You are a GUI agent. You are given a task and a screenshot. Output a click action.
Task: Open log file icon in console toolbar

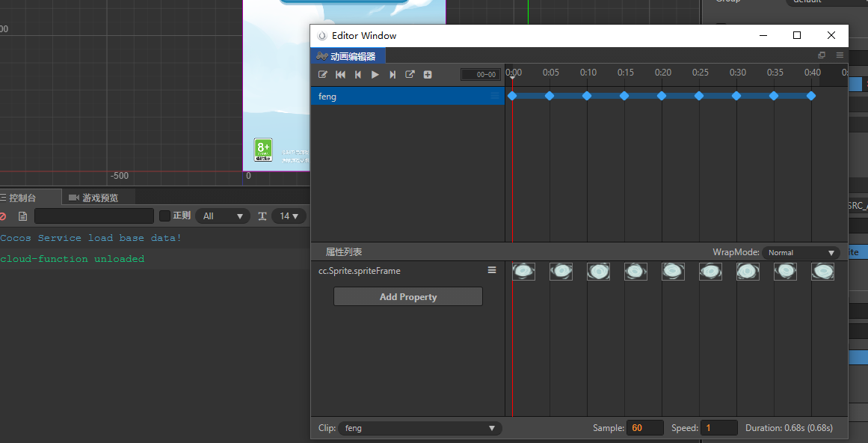click(22, 216)
